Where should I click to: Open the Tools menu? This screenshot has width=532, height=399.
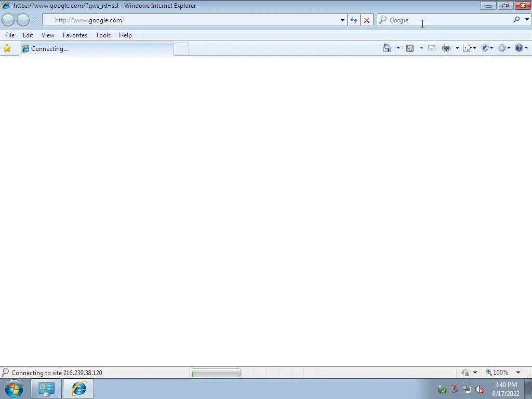point(103,35)
